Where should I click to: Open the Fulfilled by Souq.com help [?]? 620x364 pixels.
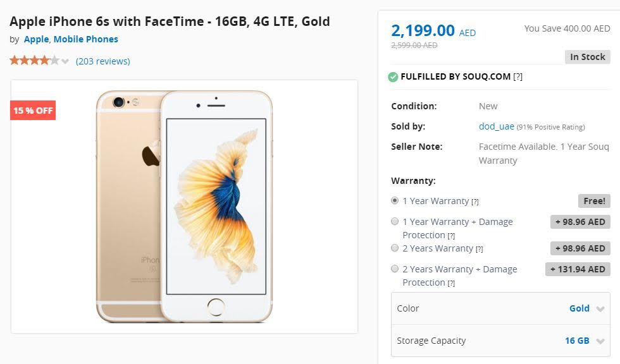click(518, 77)
